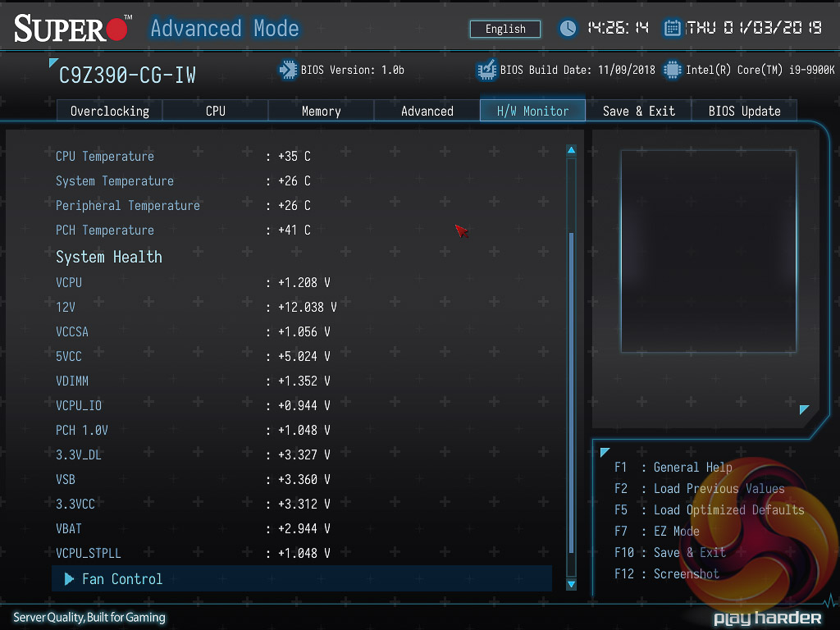Viewport: 840px width, 630px height.
Task: Select the System Temperature row
Action: point(302,180)
